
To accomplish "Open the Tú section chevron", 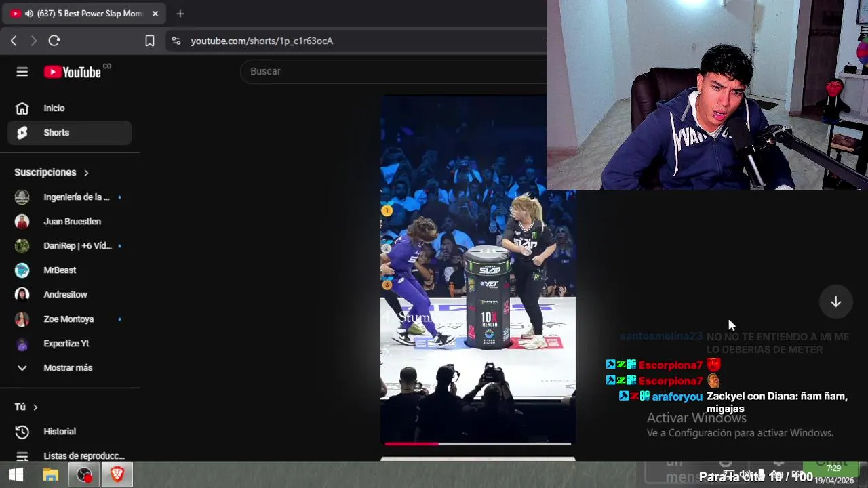I will [x=35, y=407].
